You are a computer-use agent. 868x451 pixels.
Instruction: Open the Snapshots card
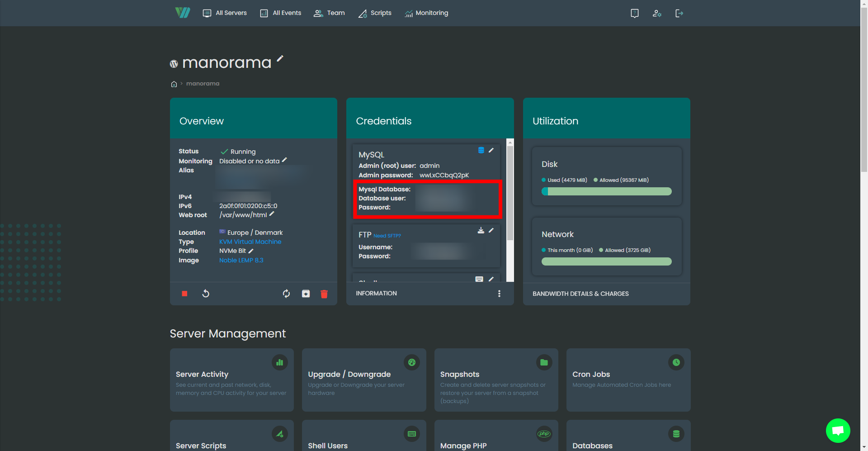[496, 380]
